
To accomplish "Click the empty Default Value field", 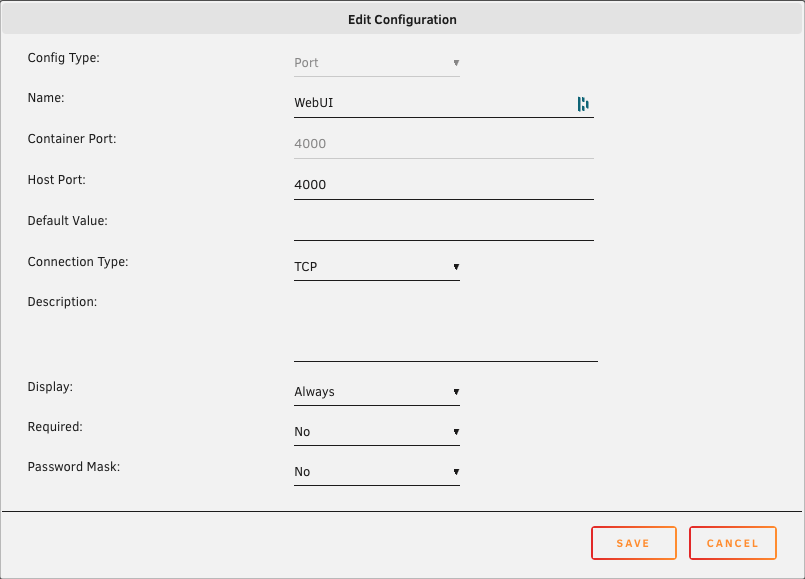I will (x=444, y=226).
